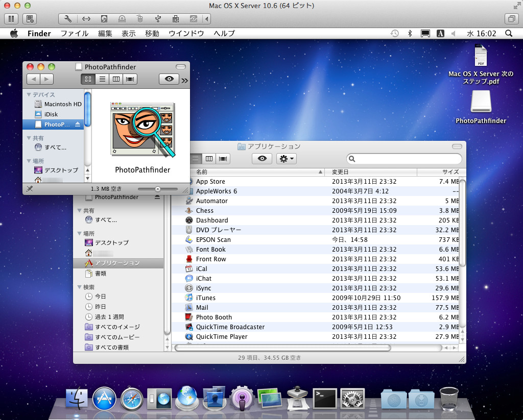Select the EPSON Scan row

[x=316, y=240]
